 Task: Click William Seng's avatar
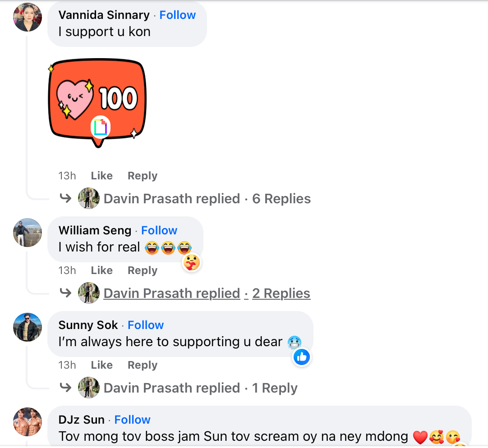(28, 233)
